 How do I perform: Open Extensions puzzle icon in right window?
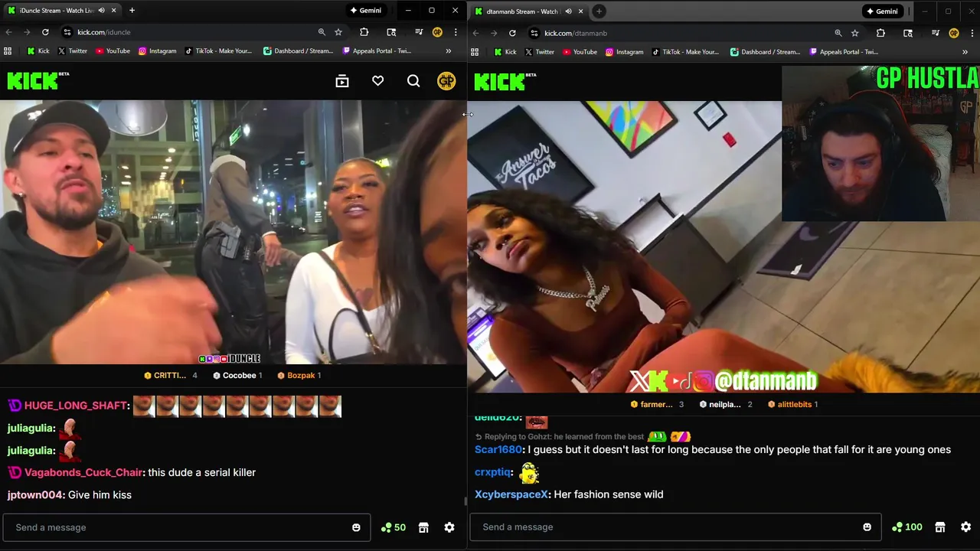[880, 33]
